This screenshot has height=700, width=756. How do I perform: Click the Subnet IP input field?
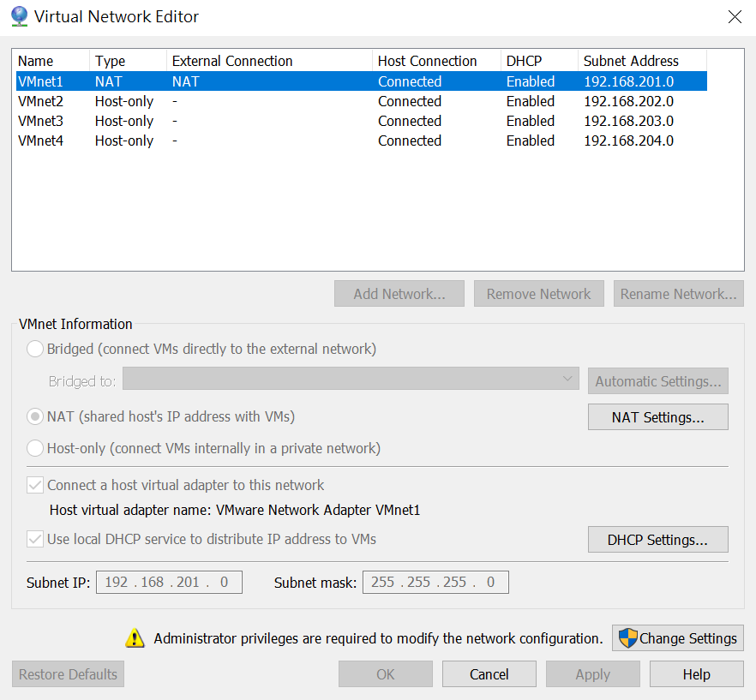coord(169,583)
